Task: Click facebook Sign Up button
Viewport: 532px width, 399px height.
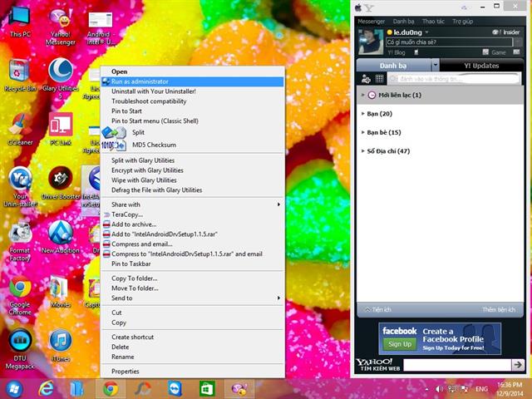Action: click(x=400, y=344)
